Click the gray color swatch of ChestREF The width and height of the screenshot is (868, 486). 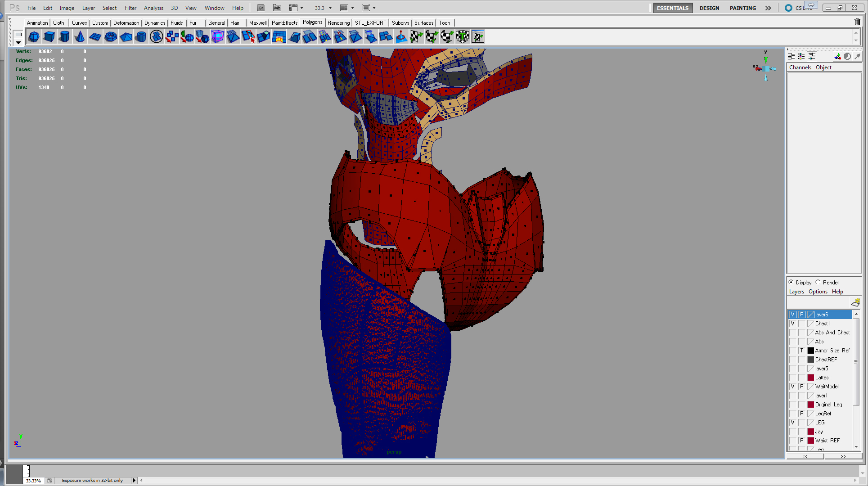coord(811,360)
